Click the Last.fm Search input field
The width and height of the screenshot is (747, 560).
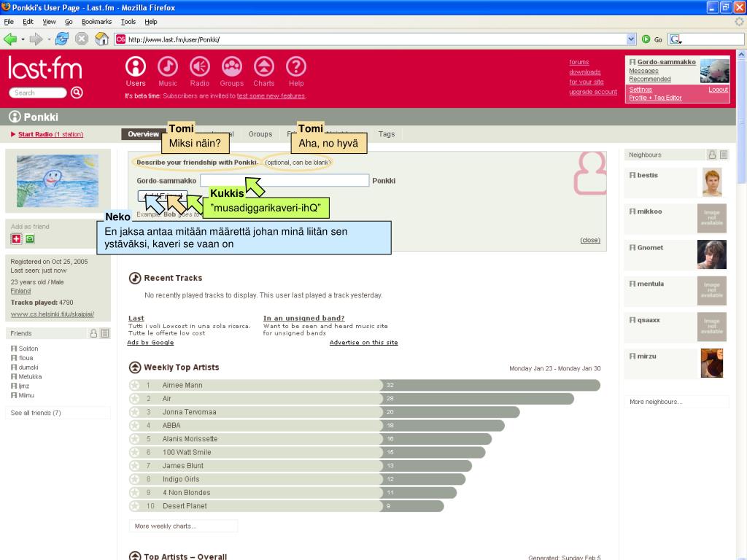tap(37, 93)
